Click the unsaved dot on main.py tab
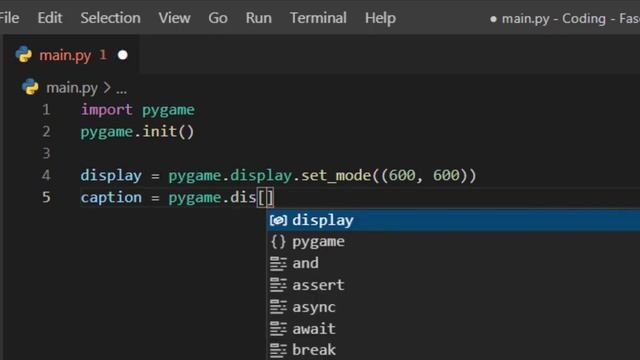Screen dimensions: 640x360 [x=122, y=55]
